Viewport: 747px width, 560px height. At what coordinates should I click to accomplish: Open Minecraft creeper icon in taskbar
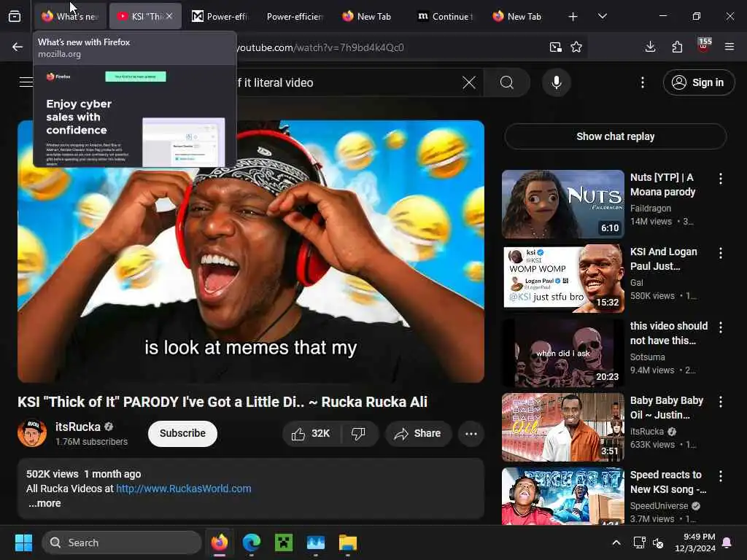pyautogui.click(x=284, y=542)
